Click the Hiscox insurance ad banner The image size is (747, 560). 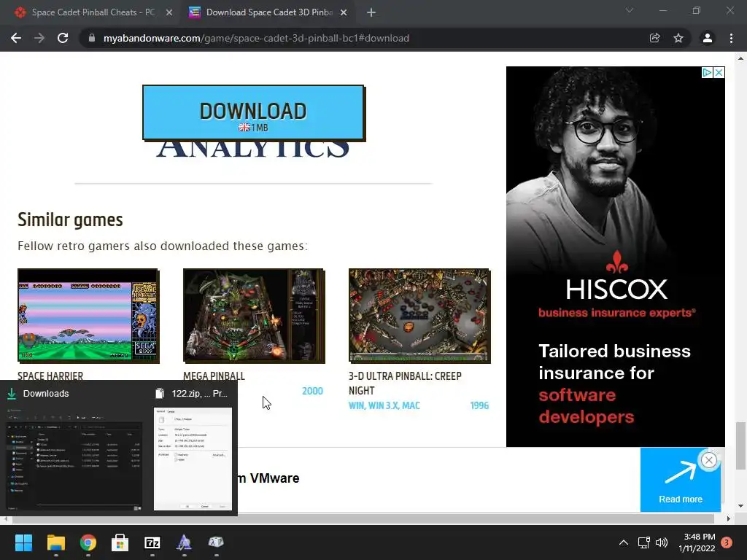(616, 257)
